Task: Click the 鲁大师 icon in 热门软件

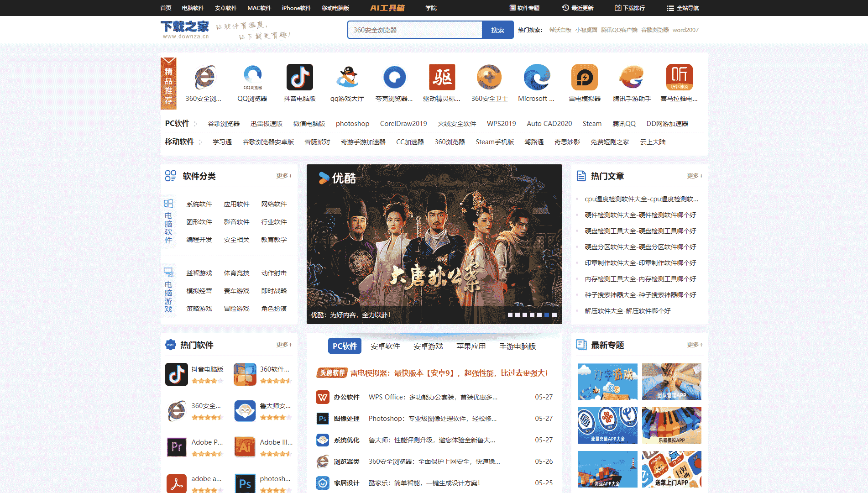Action: click(245, 411)
